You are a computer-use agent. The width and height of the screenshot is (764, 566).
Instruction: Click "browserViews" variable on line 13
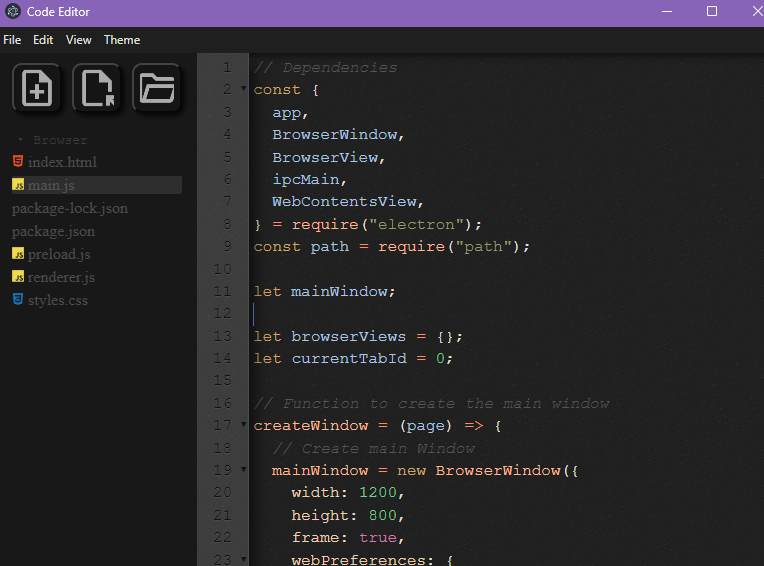click(x=348, y=337)
